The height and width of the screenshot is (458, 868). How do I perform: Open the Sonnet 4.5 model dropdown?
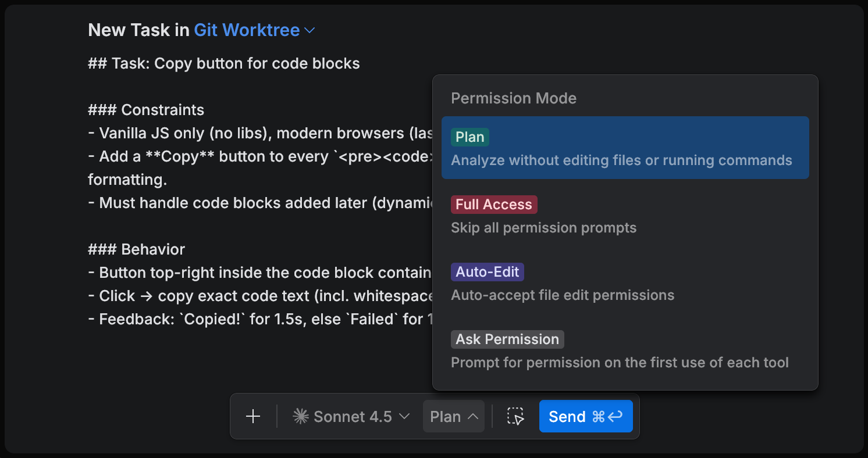pyautogui.click(x=351, y=417)
